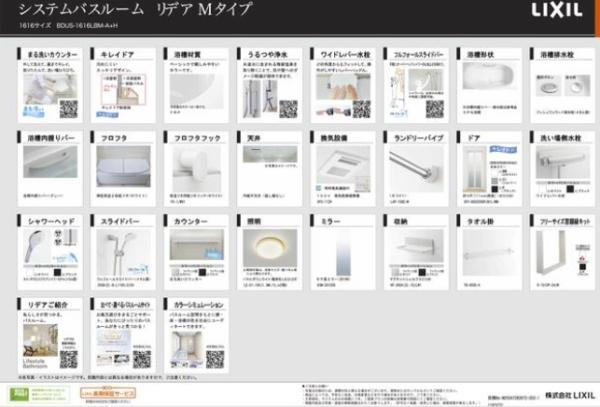600x407 pixels.
Task: Click the 洗い場側水栓 heading
Action: point(560,138)
